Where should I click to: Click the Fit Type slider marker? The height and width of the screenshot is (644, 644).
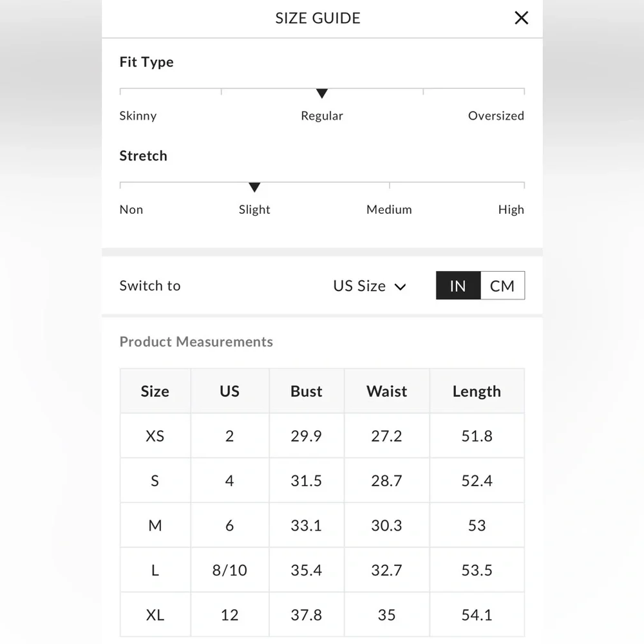[322, 94]
